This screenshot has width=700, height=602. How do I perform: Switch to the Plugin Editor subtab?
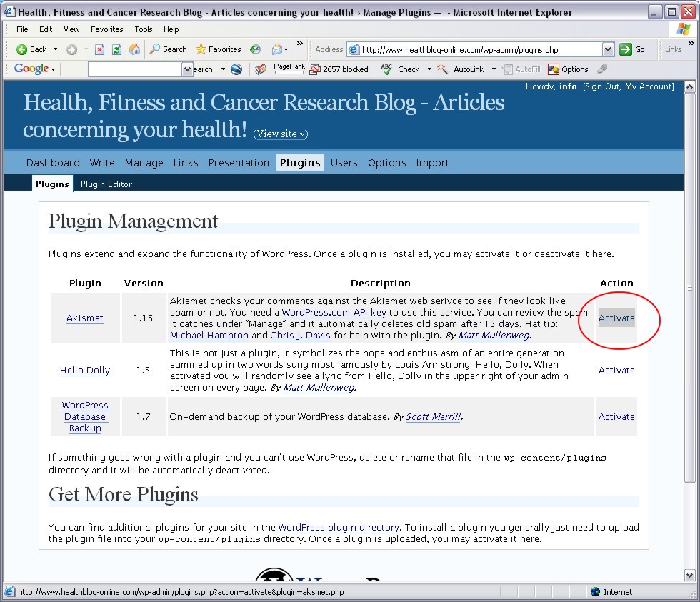pos(106,184)
